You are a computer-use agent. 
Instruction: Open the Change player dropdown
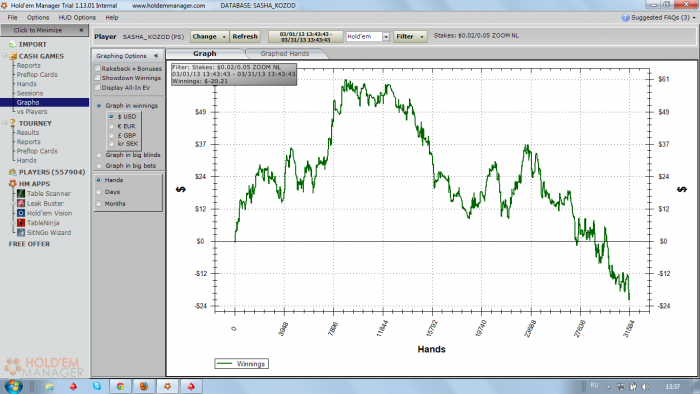click(x=209, y=37)
